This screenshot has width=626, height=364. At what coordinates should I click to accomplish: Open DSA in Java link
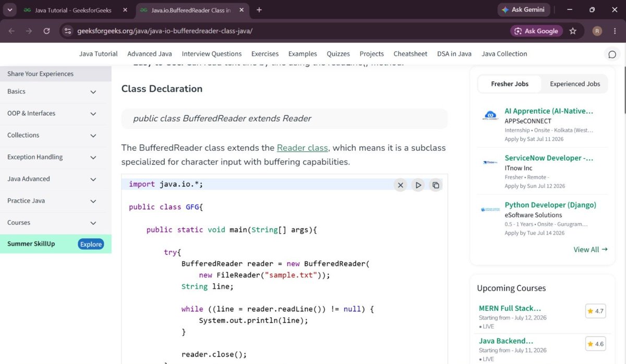coord(454,54)
